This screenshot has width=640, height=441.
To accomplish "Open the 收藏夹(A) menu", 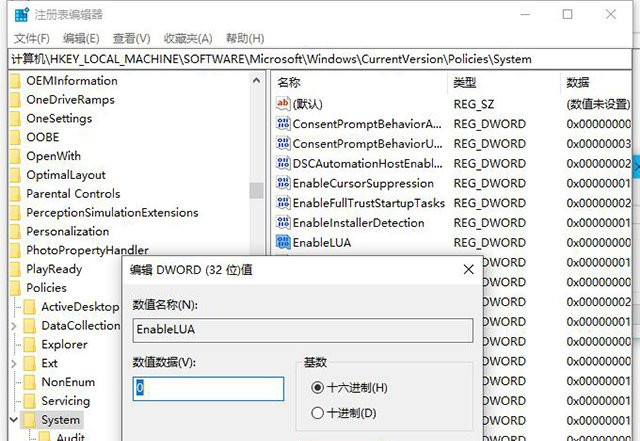I will click(188, 38).
